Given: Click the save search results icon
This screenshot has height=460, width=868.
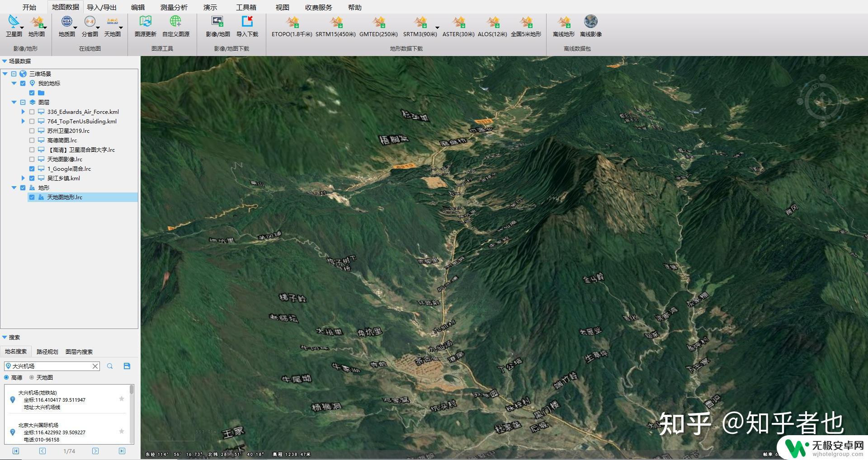Looking at the screenshot, I should tap(127, 366).
